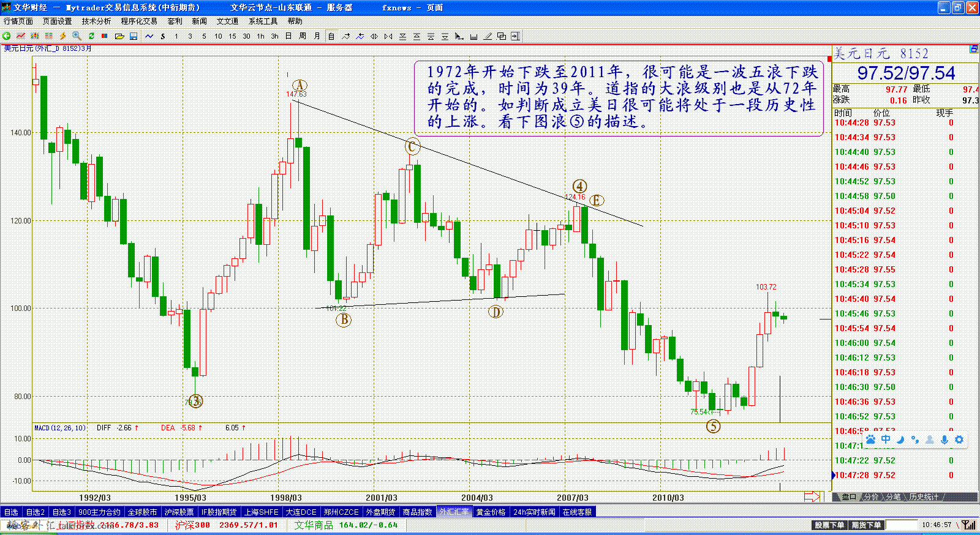Toggle the moon half-width icon
The image size is (980, 535).
pyautogui.click(x=900, y=440)
